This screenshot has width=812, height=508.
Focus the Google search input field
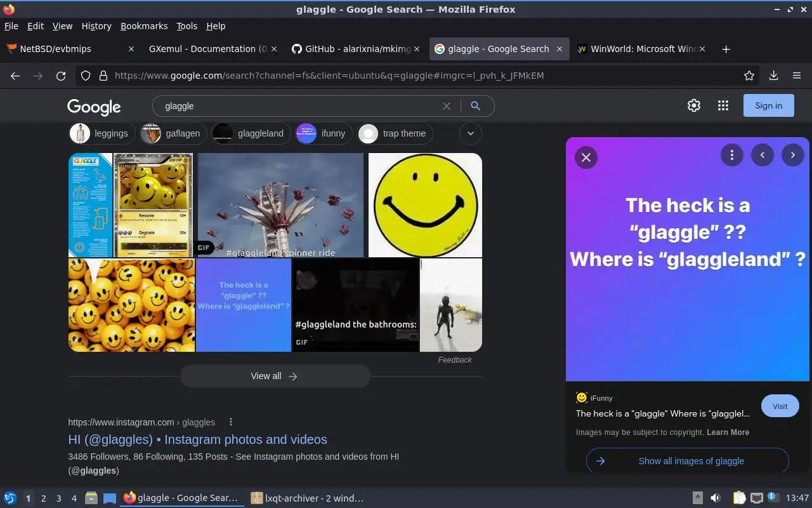(298, 106)
